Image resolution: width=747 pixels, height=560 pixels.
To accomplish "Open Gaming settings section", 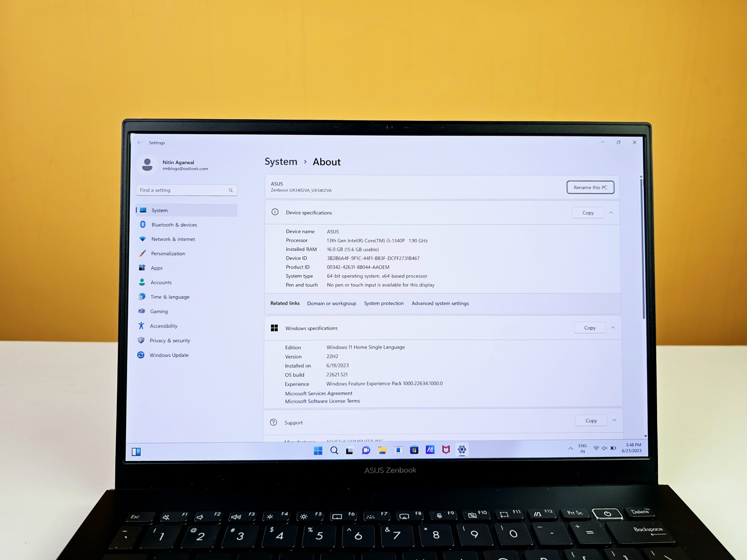I will [159, 311].
